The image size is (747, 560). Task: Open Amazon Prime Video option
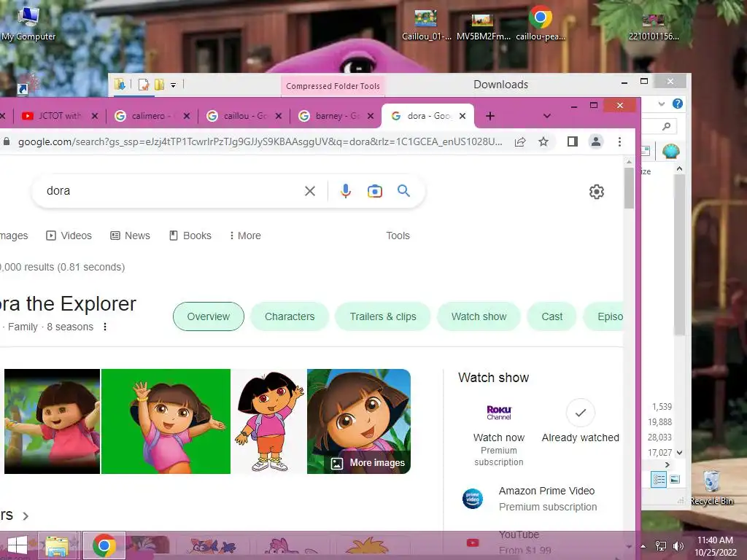529,499
